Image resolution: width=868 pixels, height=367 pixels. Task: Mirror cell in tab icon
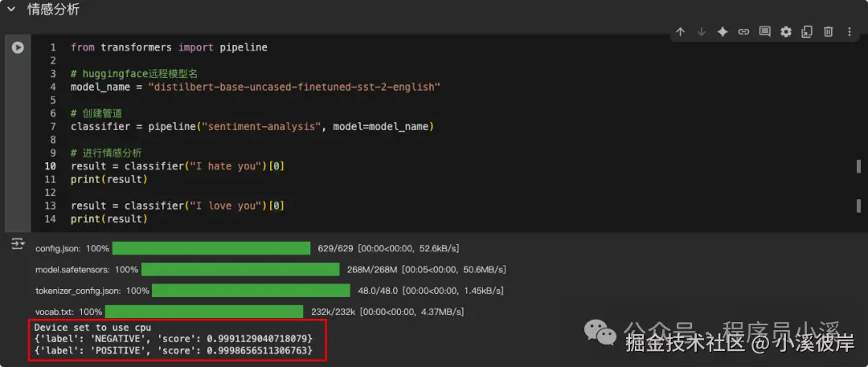807,32
